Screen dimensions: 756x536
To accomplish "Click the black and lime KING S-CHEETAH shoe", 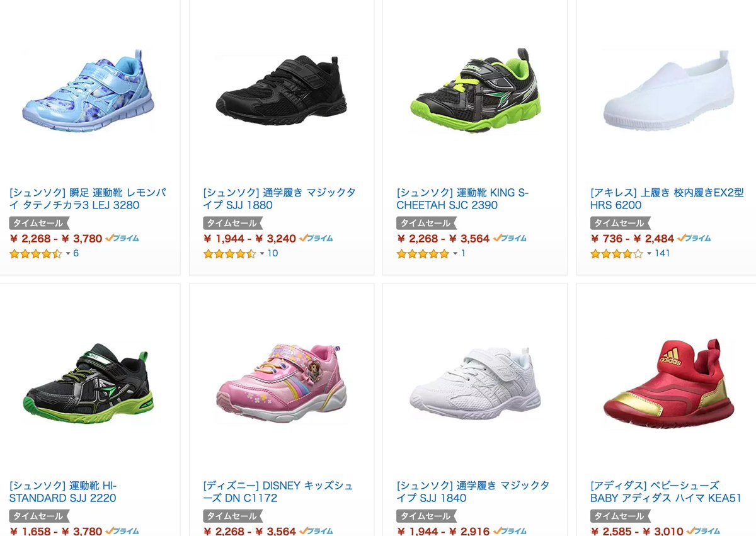I will tap(474, 89).
